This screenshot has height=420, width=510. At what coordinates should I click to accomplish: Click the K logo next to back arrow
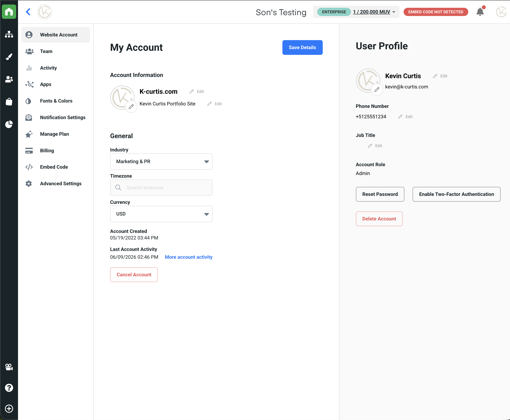pos(45,12)
